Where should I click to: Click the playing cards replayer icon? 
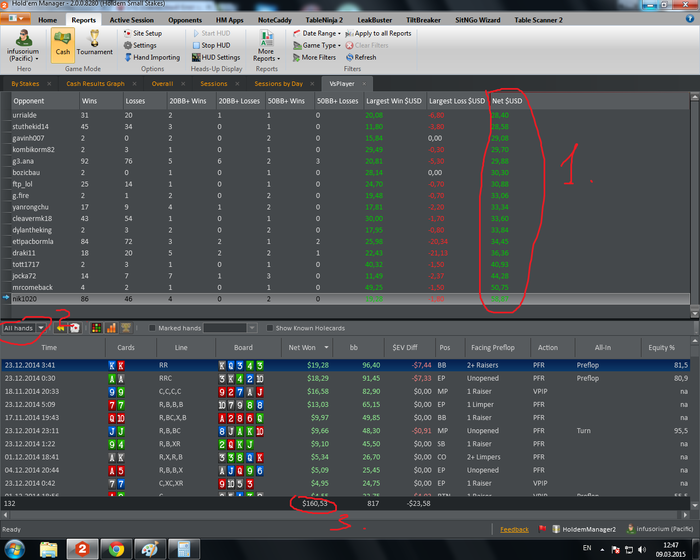(75, 328)
